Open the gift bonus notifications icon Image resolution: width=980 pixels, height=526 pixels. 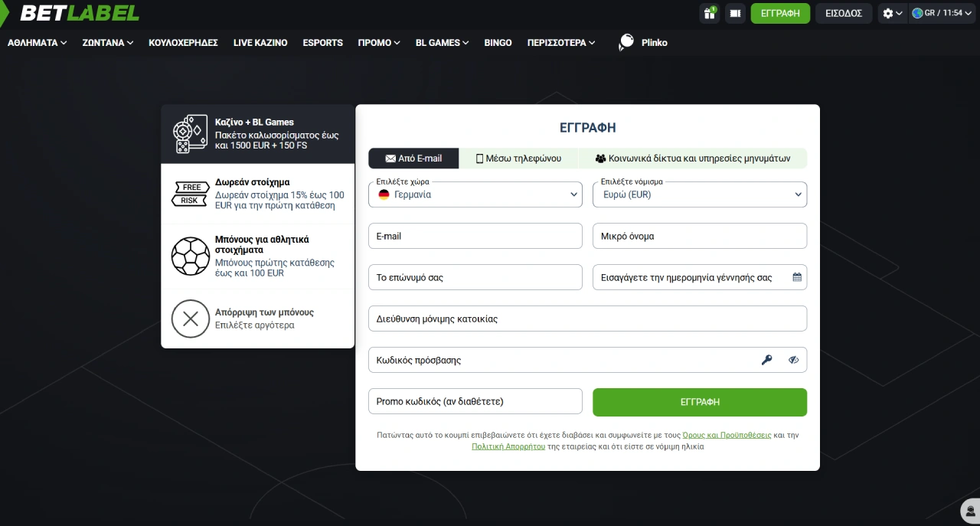(x=709, y=13)
